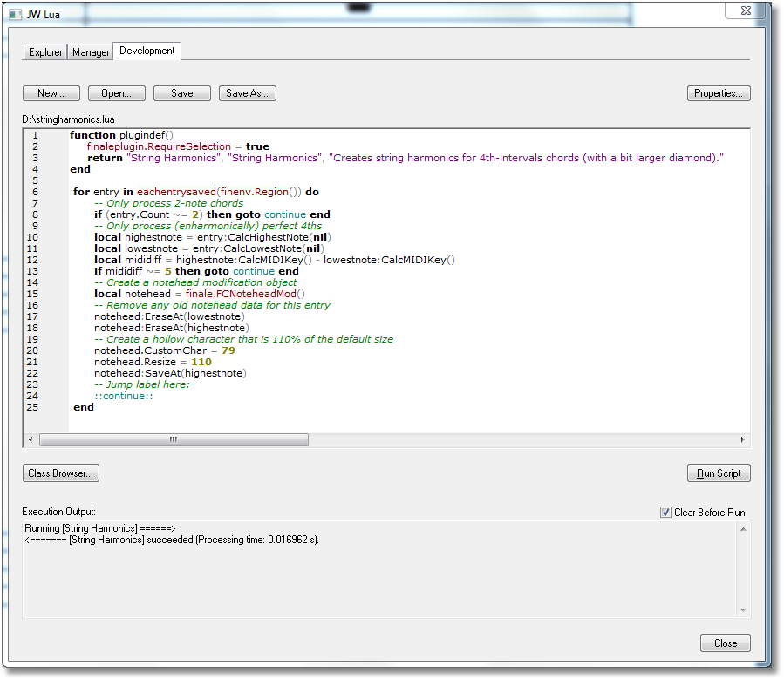The image size is (784, 680).
Task: Open the Properties... dialog
Action: pos(719,93)
